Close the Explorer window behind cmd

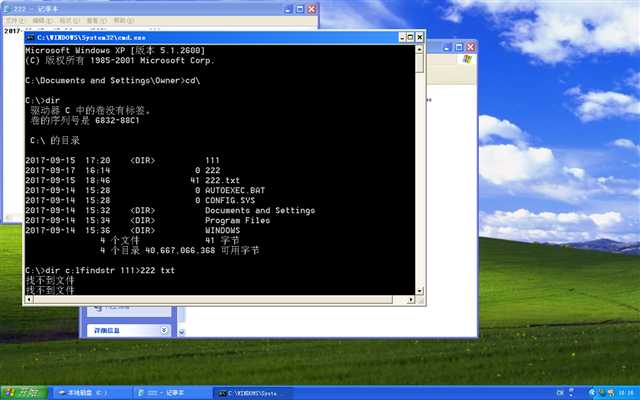[471, 47]
